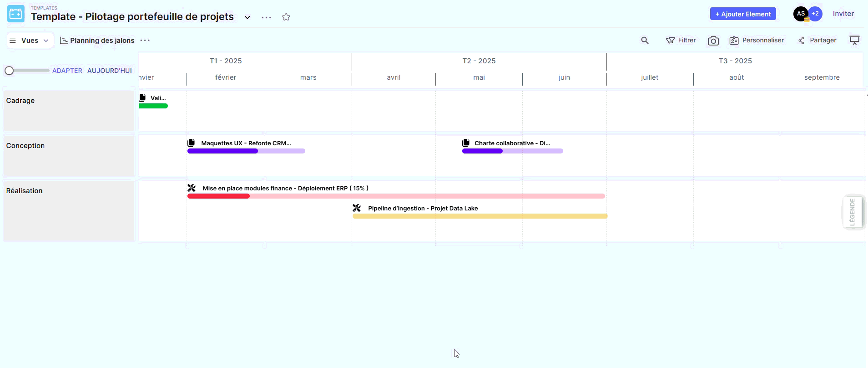Click the Inviter link

click(843, 14)
